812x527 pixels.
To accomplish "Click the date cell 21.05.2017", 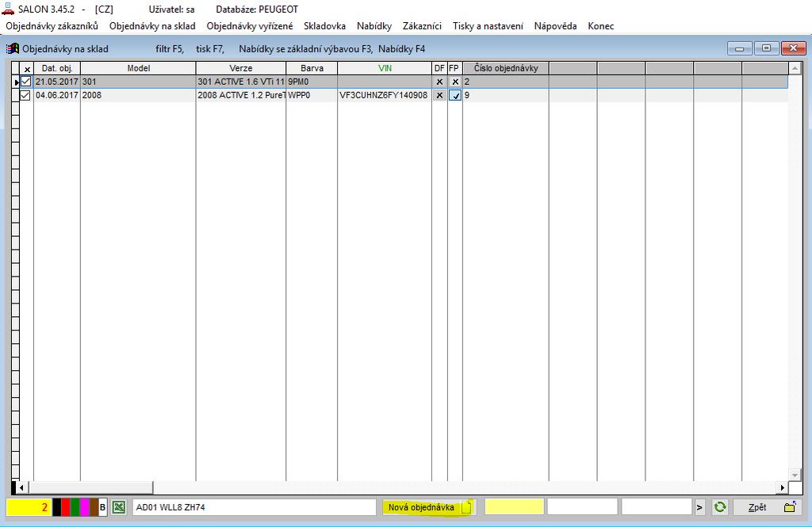I will (57, 82).
